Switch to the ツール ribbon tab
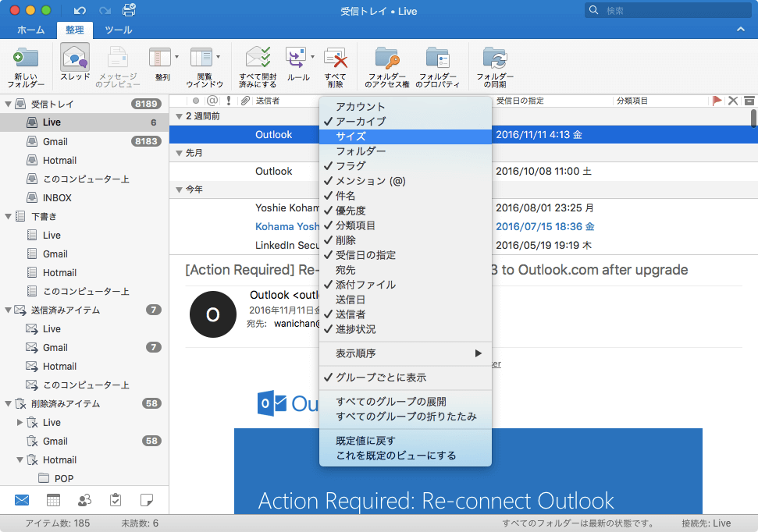The width and height of the screenshot is (758, 532). click(119, 30)
